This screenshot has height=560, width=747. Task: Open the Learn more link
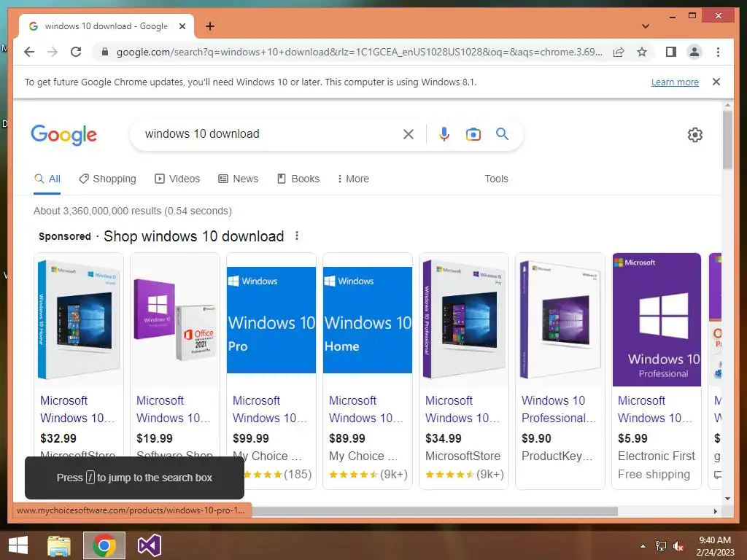click(x=675, y=82)
